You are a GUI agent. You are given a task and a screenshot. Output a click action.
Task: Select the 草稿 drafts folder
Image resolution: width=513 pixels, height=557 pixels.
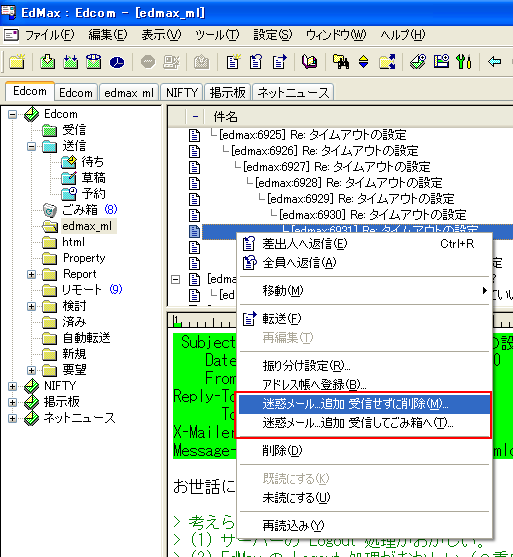(93, 178)
